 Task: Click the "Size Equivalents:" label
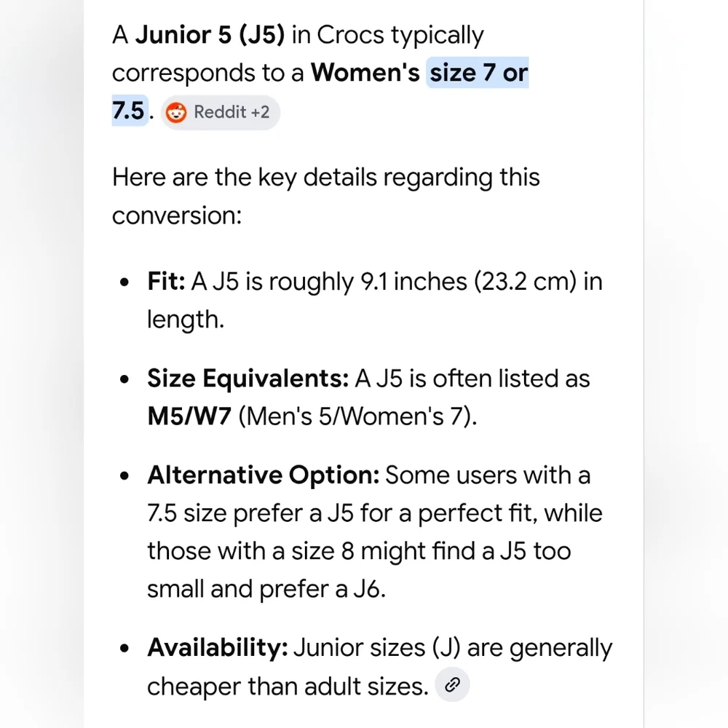point(248,379)
